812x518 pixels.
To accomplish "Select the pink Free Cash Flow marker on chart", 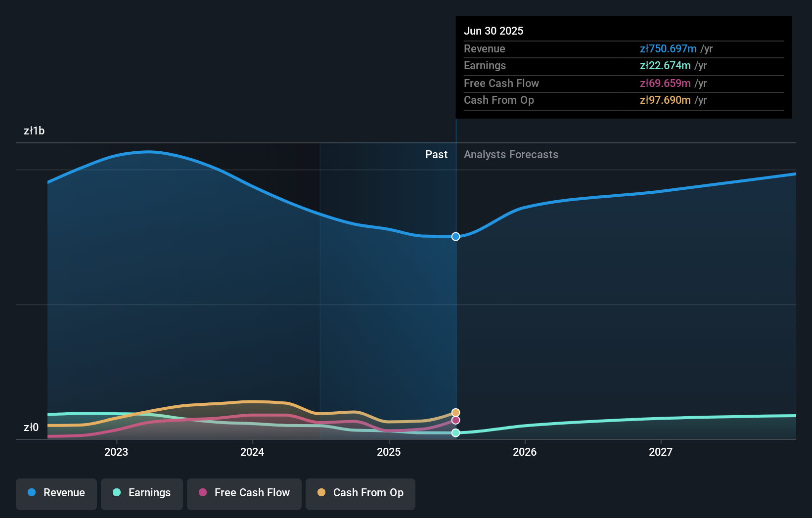I will (x=455, y=421).
